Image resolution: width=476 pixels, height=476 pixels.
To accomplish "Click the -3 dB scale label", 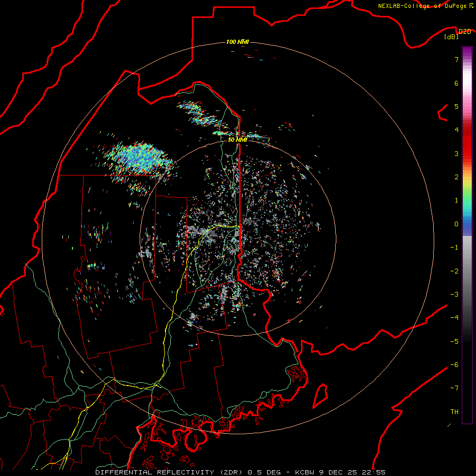I will (454, 295).
